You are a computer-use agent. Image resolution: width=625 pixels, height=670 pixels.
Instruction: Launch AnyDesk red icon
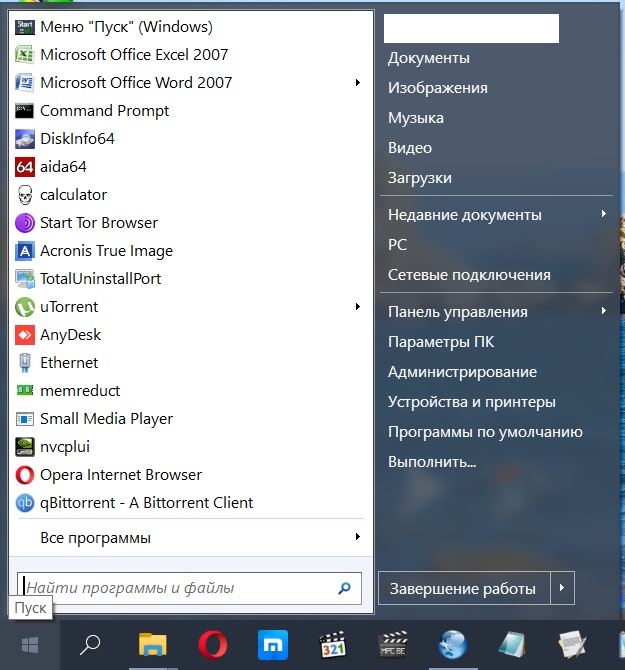pos(25,335)
